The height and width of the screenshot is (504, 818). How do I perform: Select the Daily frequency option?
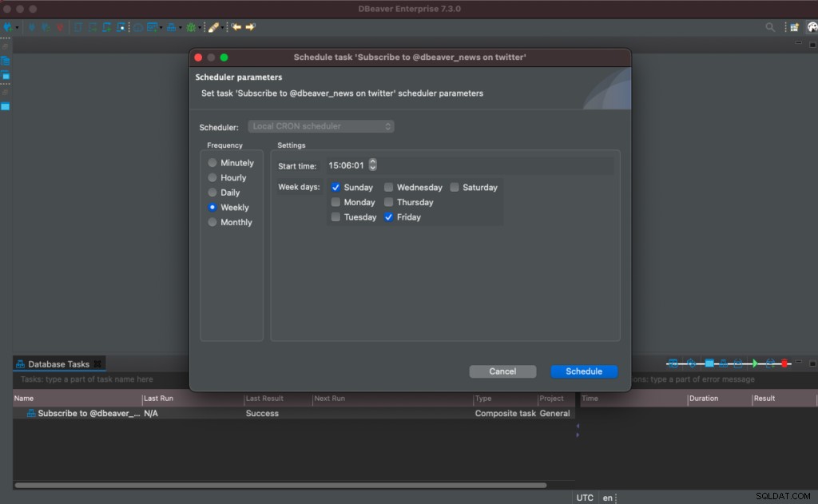tap(212, 192)
